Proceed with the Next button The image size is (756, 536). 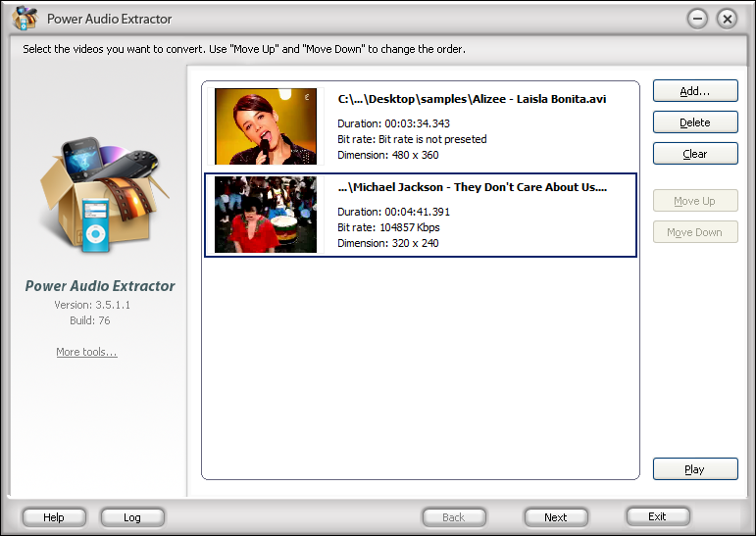point(556,517)
